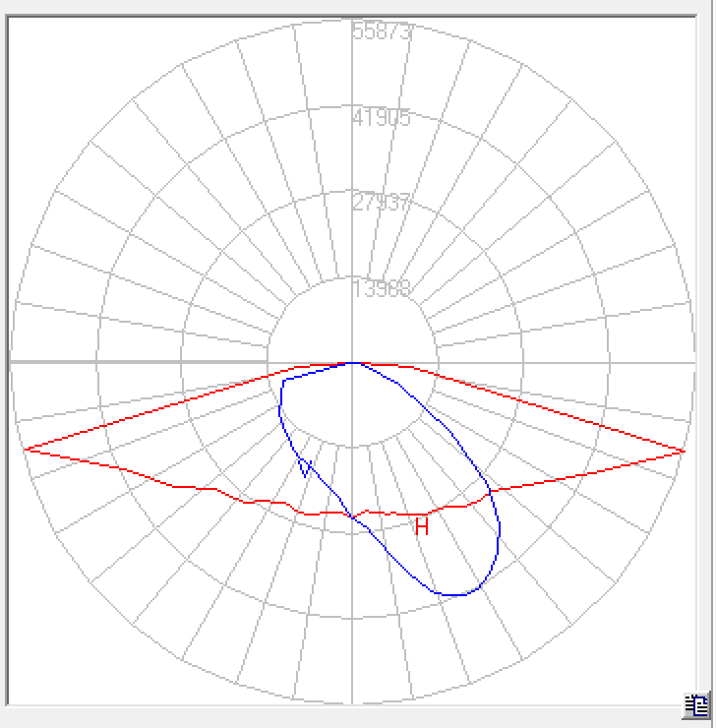
Task: Select the 41905 radial scale label
Action: (382, 118)
